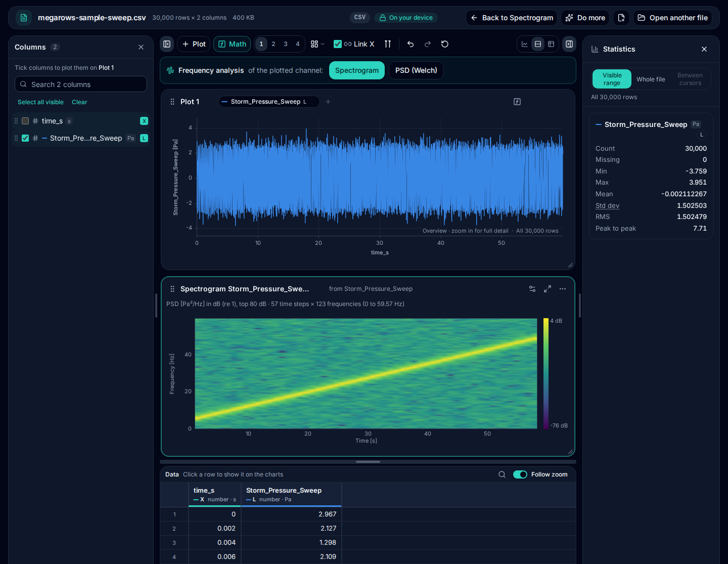
Task: Switch to plot layout 4
Action: tap(298, 44)
